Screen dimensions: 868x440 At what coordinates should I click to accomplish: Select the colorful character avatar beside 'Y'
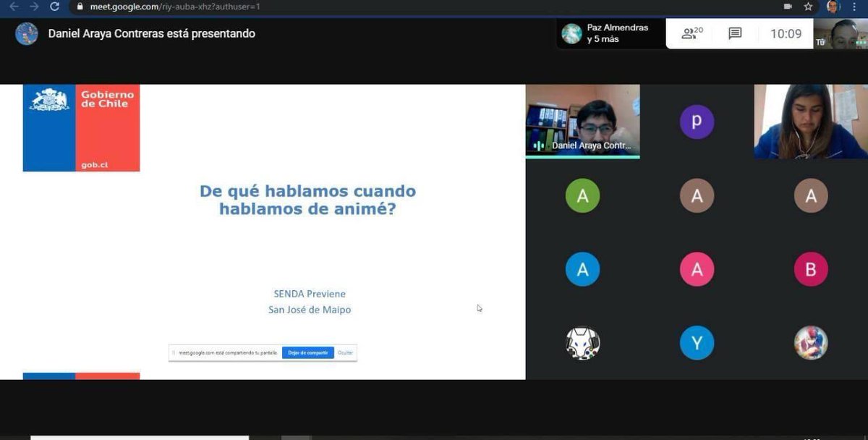811,343
